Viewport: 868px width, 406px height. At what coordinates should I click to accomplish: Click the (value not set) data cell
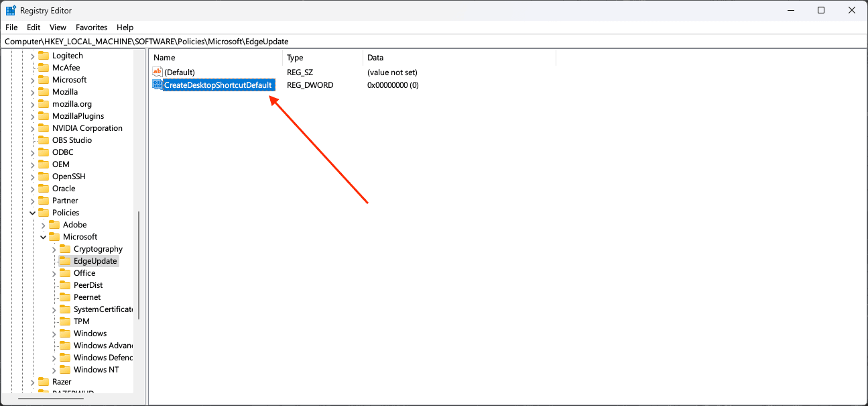coord(392,72)
